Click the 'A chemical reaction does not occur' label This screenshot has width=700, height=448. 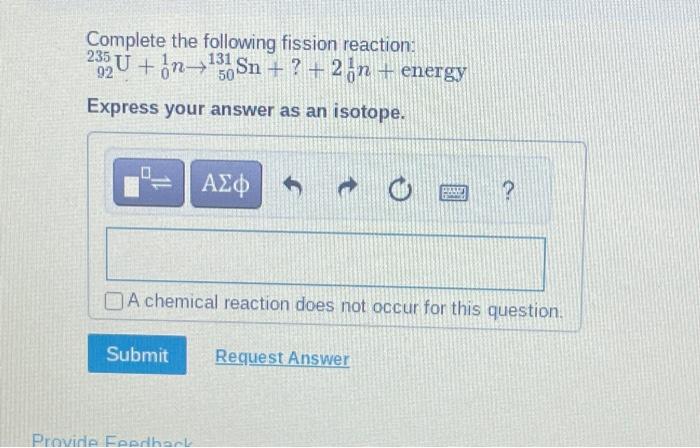(345, 306)
